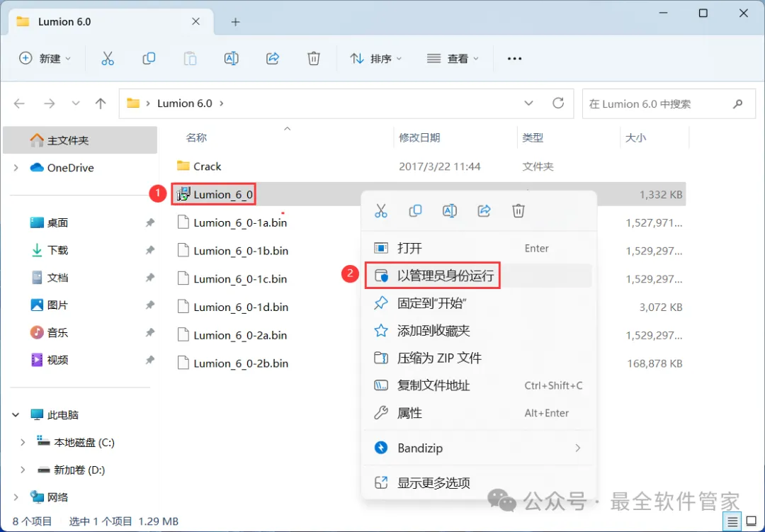Select the Lumion 6.0 window tab
The height and width of the screenshot is (532, 765).
111,22
